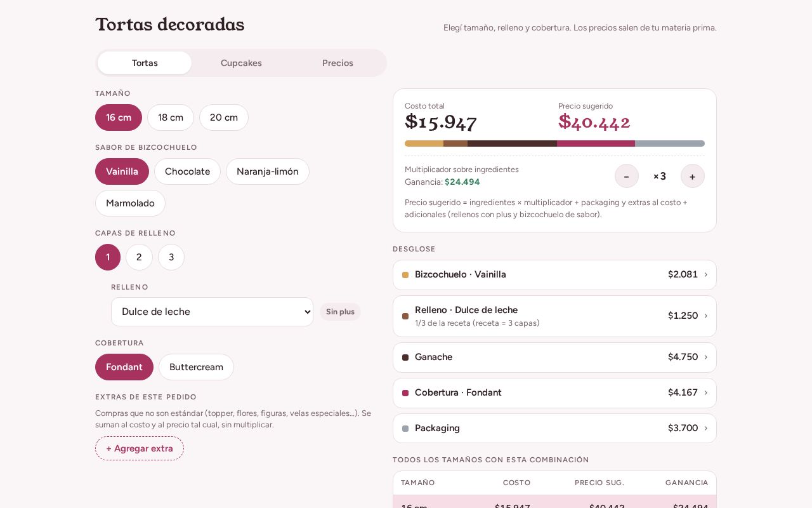The width and height of the screenshot is (812, 508).
Task: Open the Cupcakes tab
Action: coord(241,63)
